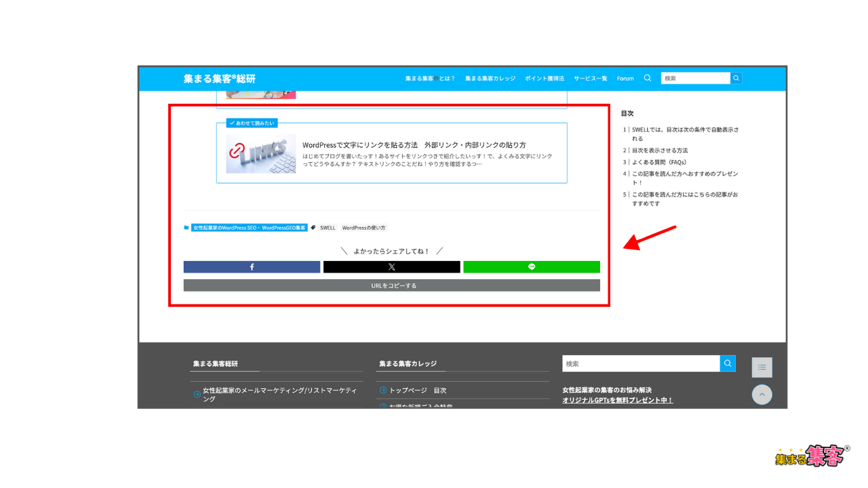Screen dimensions: 868x488
Task: Open 女性起業家のWordPress SEO category tag
Action: tap(250, 228)
